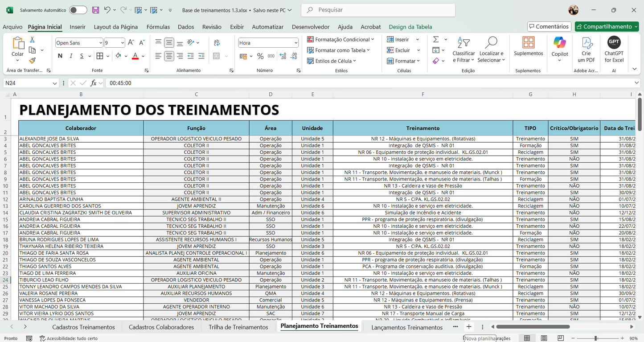Click the Cut scissors icon

[32, 40]
